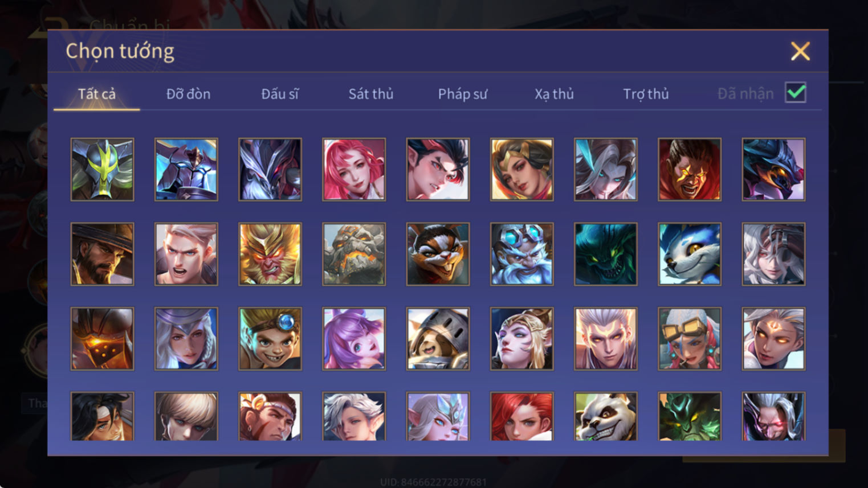Select the raccoon bandit hero portrait
Viewport: 868px width, 488px height.
pos(438,254)
